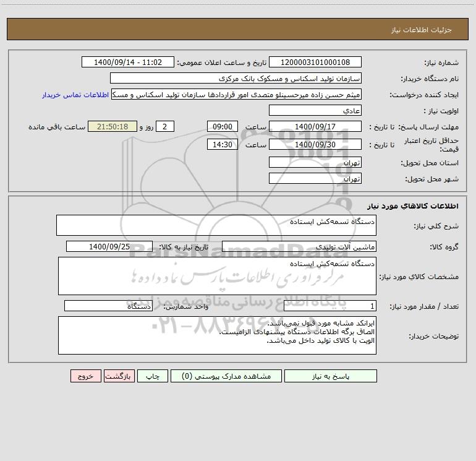Click the goods need date 1400/09/25

pos(109,246)
